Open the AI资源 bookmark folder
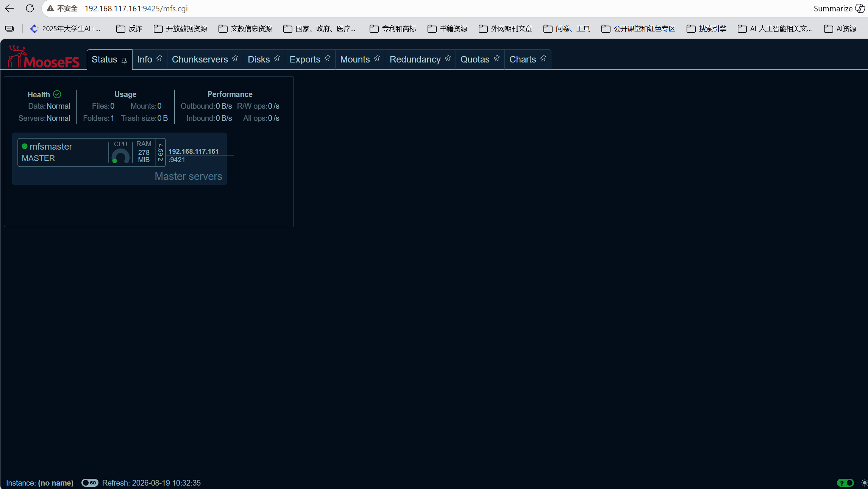The height and width of the screenshot is (489, 868). [x=840, y=29]
